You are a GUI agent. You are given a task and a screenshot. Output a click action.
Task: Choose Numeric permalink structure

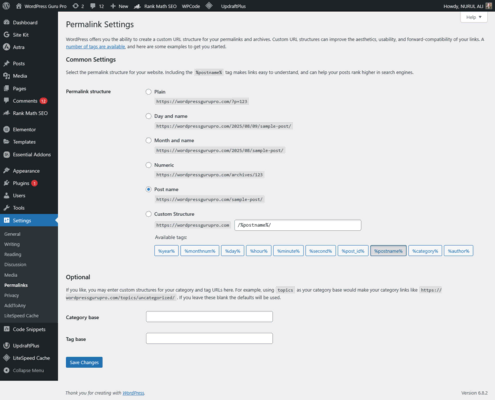(148, 165)
